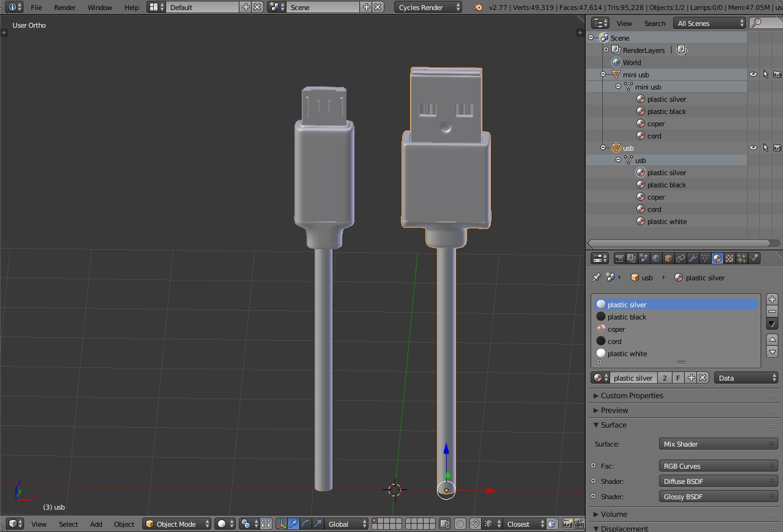Open the Particles properties tab
This screenshot has width=783, height=532.
click(x=742, y=258)
